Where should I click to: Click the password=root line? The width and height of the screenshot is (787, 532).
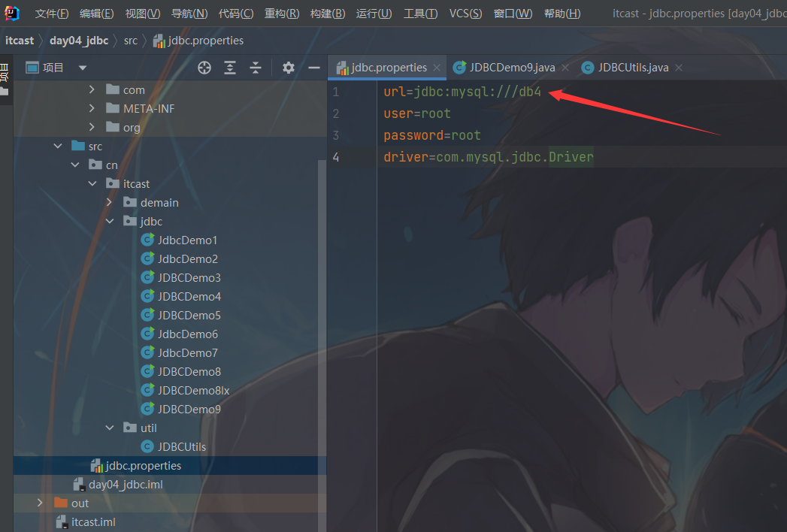[432, 135]
